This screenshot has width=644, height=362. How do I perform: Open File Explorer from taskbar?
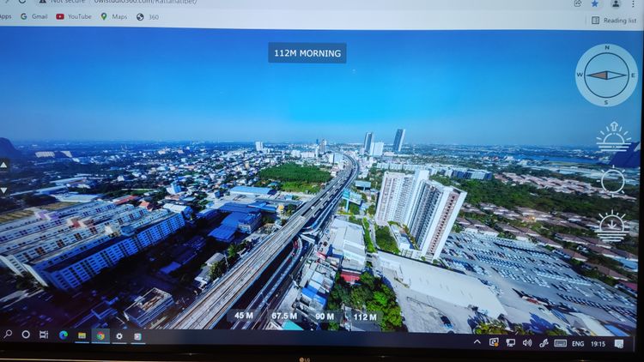tap(82, 335)
